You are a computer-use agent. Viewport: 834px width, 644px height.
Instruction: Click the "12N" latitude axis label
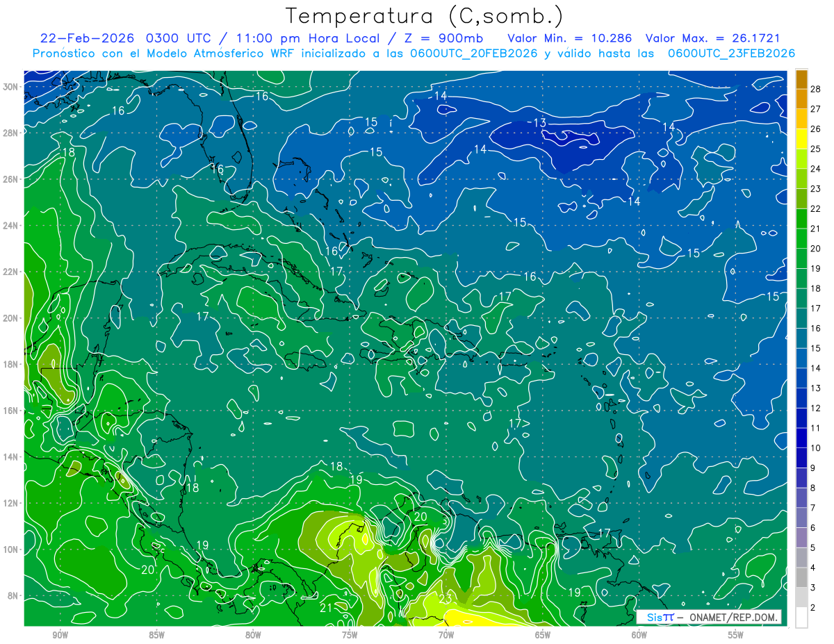[10, 503]
